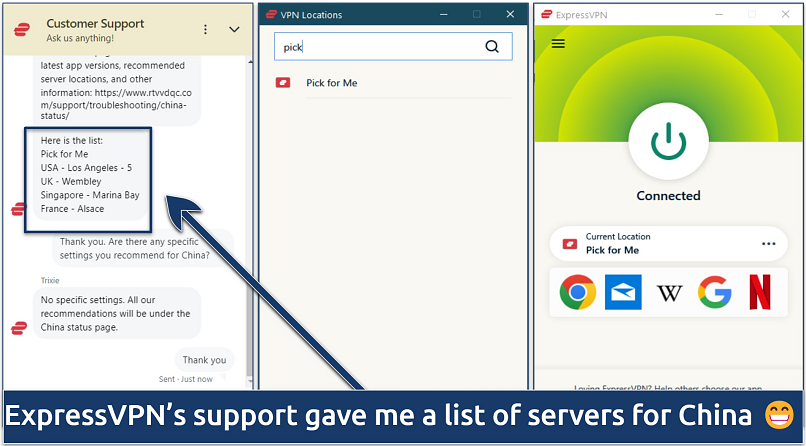Click the Chrome shortcut icon

[578, 293]
